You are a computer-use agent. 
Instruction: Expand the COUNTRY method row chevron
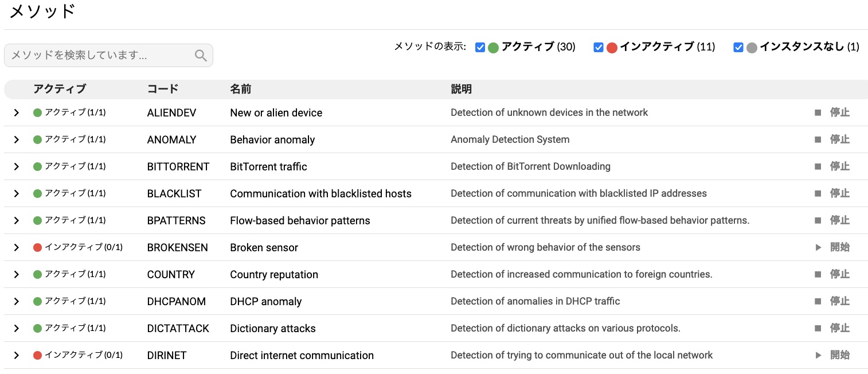[x=17, y=275]
